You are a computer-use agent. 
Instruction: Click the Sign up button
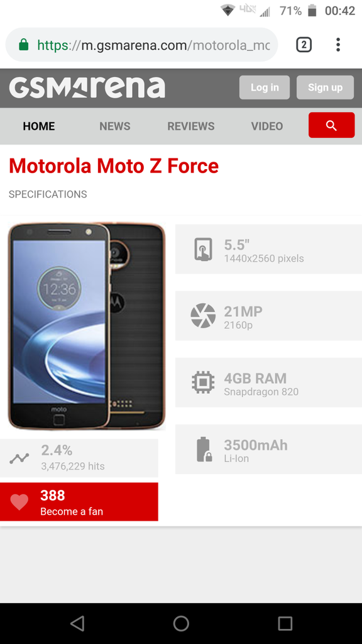click(x=325, y=87)
